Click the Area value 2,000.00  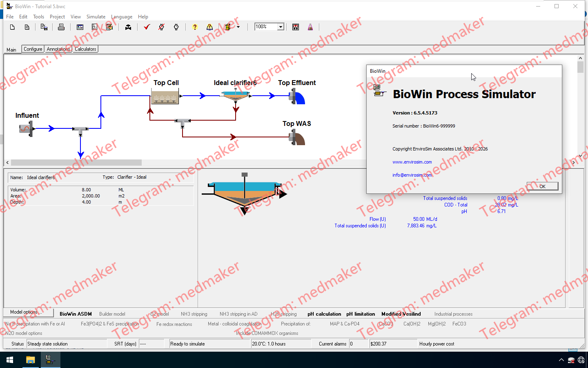click(91, 196)
